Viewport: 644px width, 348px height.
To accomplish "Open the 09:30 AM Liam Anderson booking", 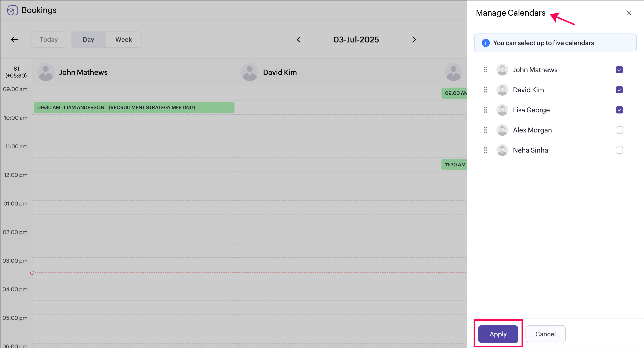I will 134,107.
